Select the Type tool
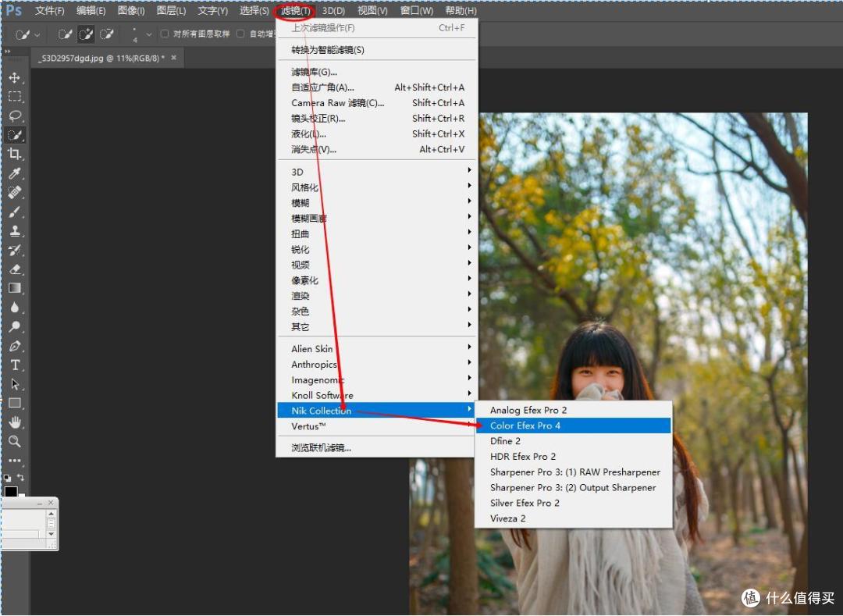843x616 pixels. click(15, 365)
